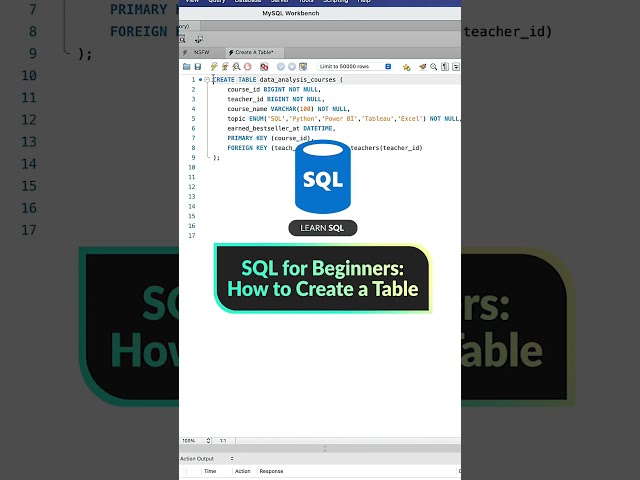
Task: Open the Database menu
Action: point(248,2)
